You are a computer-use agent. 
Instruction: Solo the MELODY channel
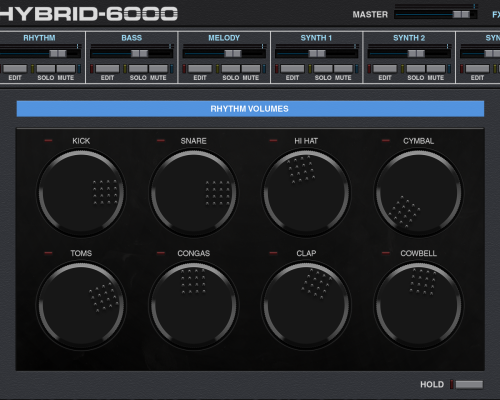[231, 69]
